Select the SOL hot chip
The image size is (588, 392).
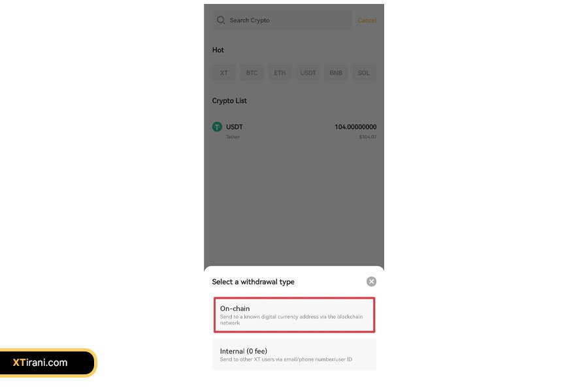364,73
